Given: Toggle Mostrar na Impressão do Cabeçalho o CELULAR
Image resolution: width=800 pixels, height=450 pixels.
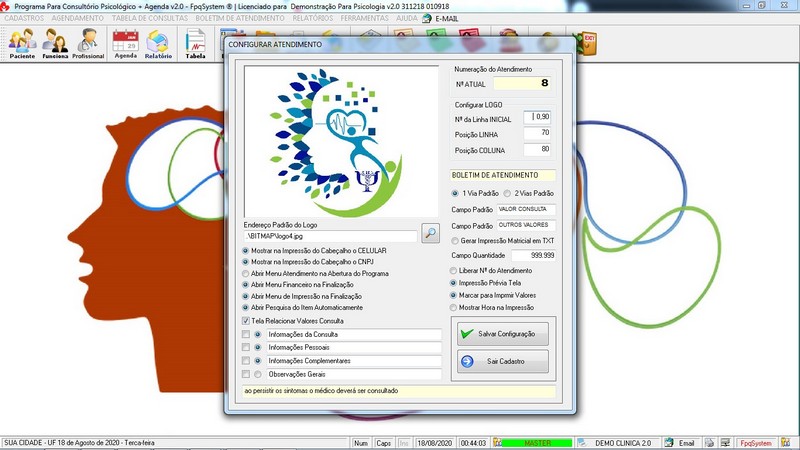Looking at the screenshot, I should tap(245, 251).
